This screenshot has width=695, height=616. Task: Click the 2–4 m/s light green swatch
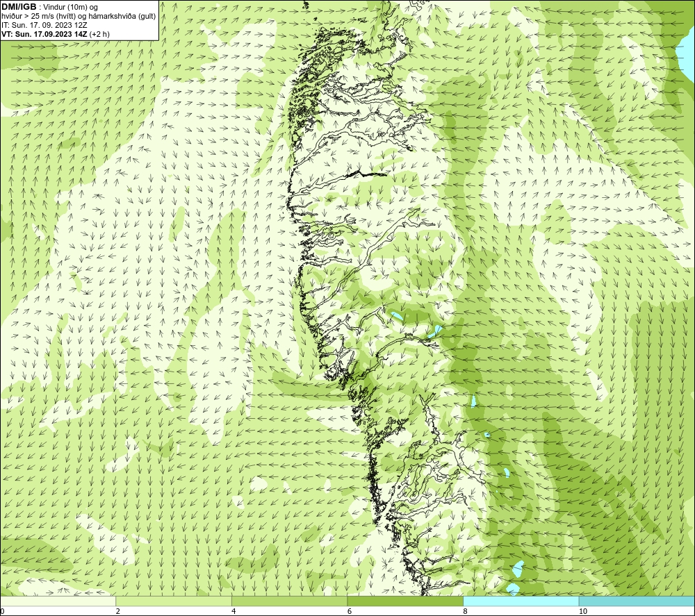(174, 601)
